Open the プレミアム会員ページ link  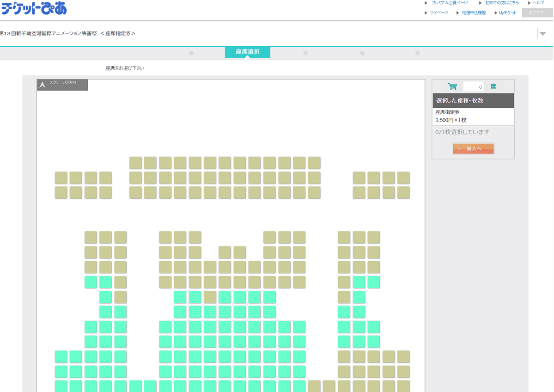pos(450,3)
